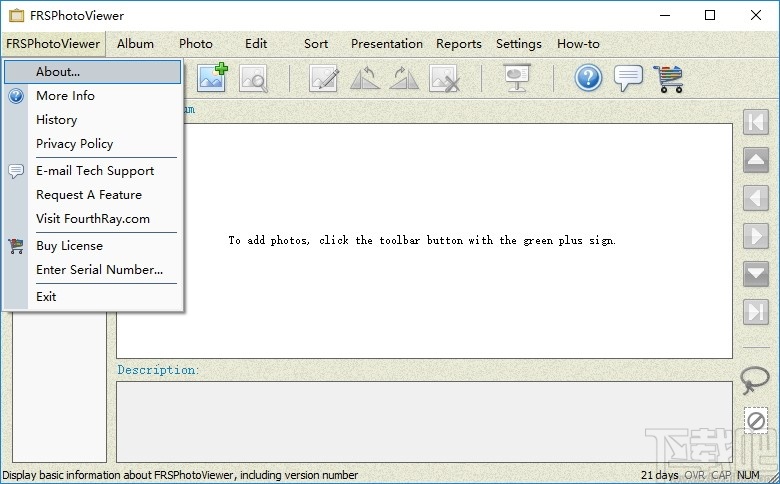Image resolution: width=780 pixels, height=484 pixels.
Task: Go to next photo right arrow button
Action: (x=756, y=236)
